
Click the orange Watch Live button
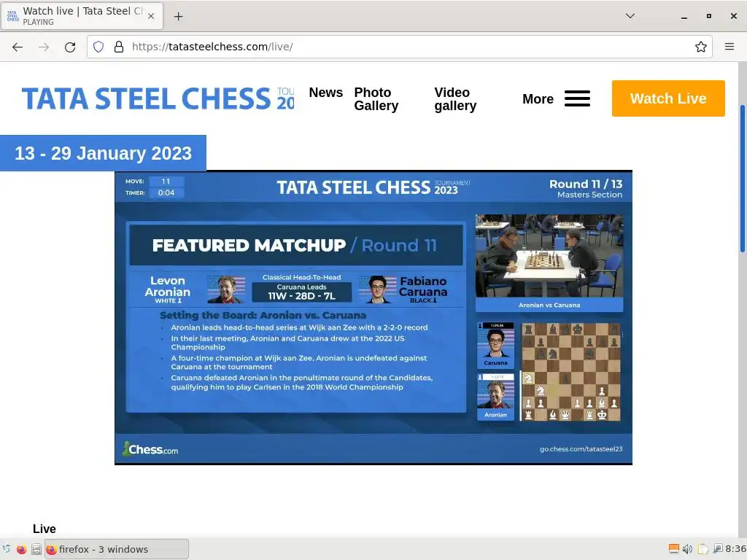[668, 98]
